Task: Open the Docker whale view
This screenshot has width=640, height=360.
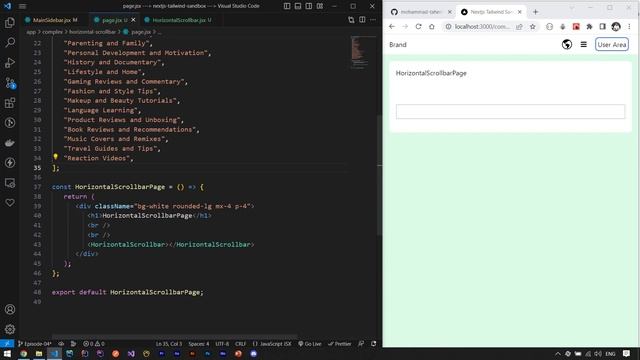Action: click(10, 143)
